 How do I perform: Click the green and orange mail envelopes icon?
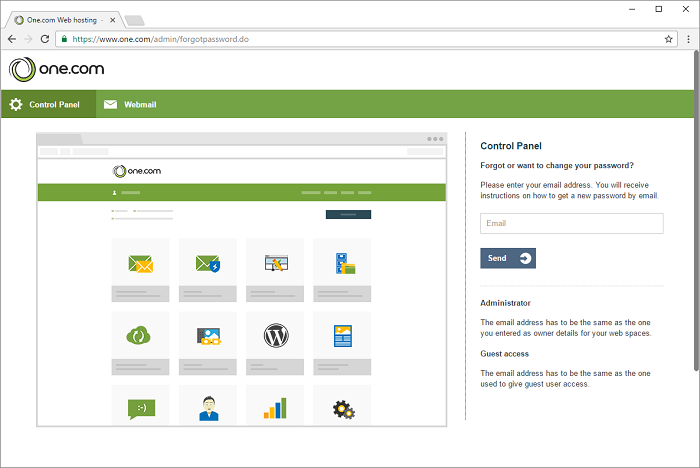pyautogui.click(x=141, y=263)
